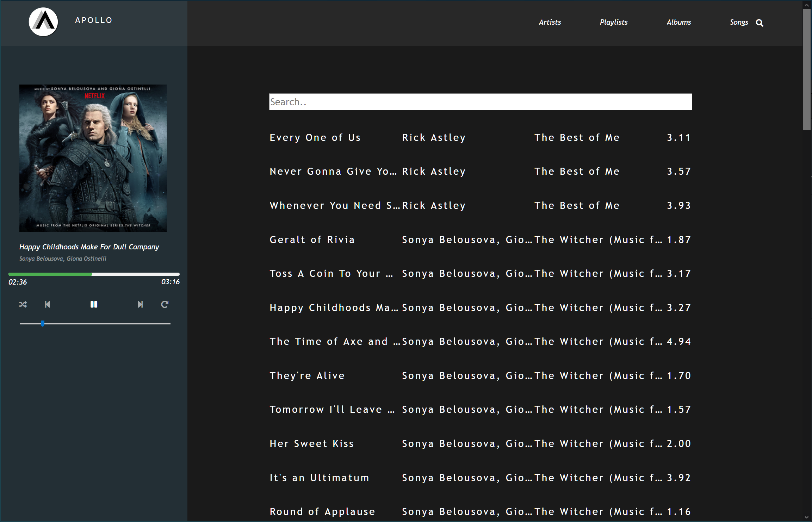Open the Songs page
812x522 pixels.
tap(739, 22)
